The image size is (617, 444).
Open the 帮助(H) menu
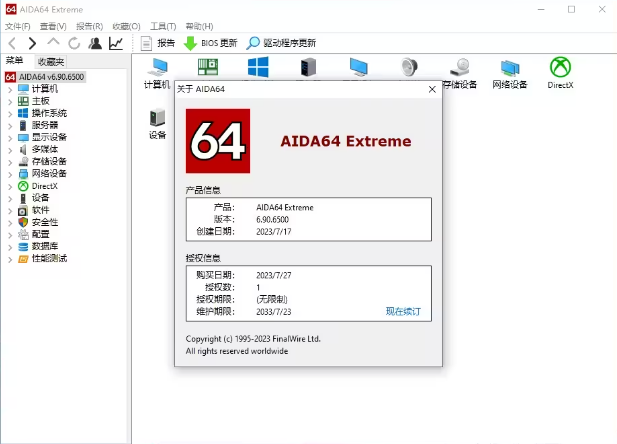pyautogui.click(x=200, y=25)
